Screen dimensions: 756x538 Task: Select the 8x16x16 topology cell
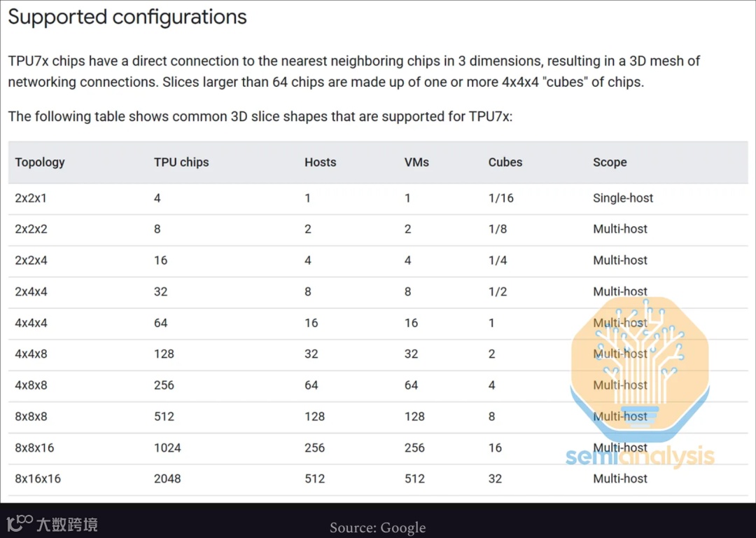(38, 478)
